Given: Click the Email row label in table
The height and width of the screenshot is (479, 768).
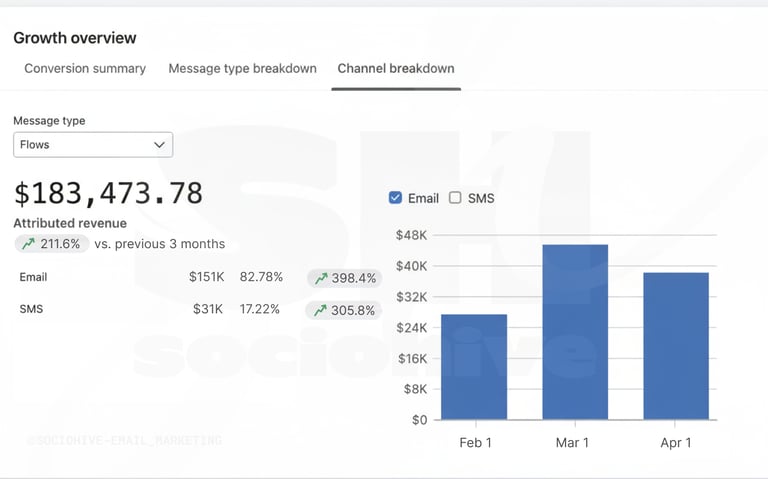Looking at the screenshot, I should point(33,277).
